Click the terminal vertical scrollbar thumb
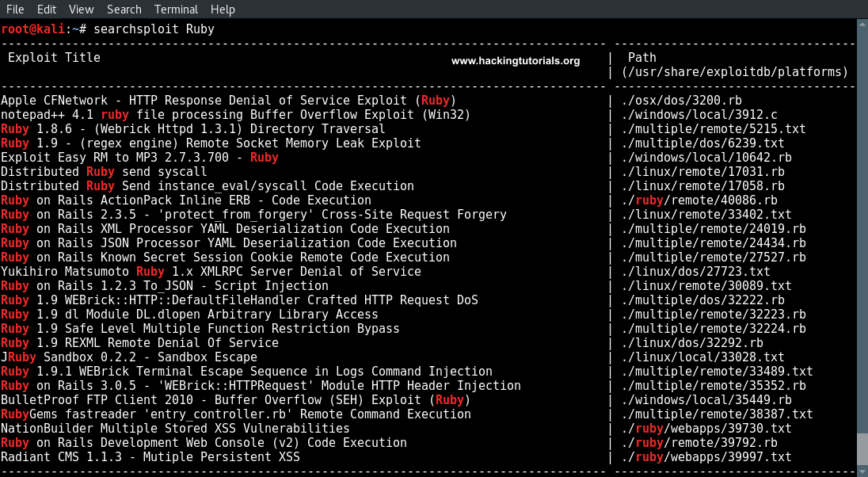 point(862,450)
